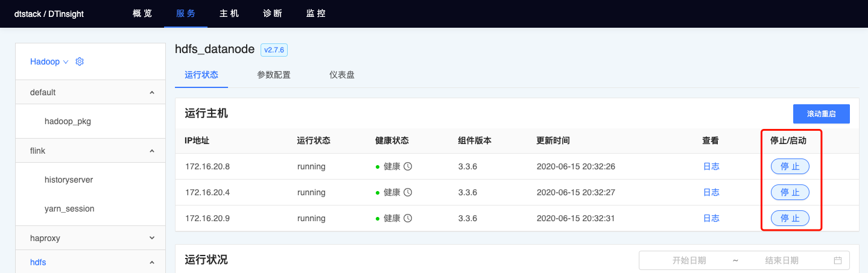The width and height of the screenshot is (868, 273).
Task: Click the 滚动重启 button
Action: click(821, 114)
